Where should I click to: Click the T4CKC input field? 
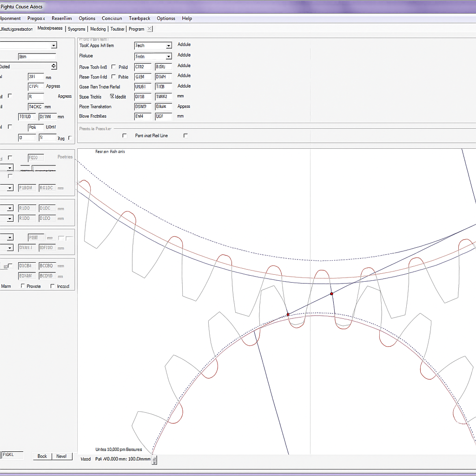pos(36,106)
